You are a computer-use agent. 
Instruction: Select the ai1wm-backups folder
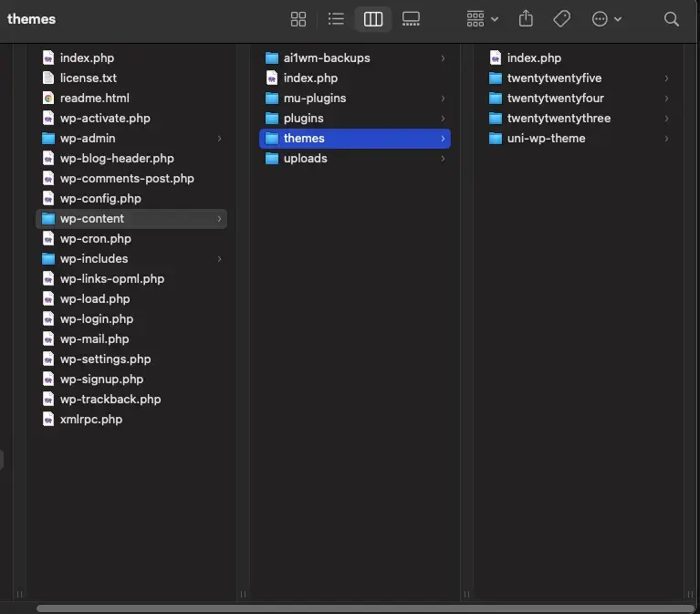pyautogui.click(x=326, y=58)
